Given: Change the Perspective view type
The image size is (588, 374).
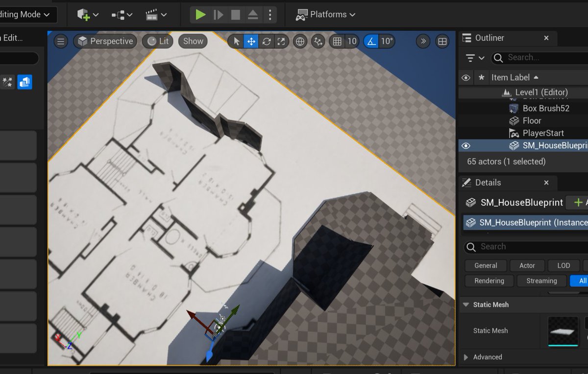Looking at the screenshot, I should point(105,41).
